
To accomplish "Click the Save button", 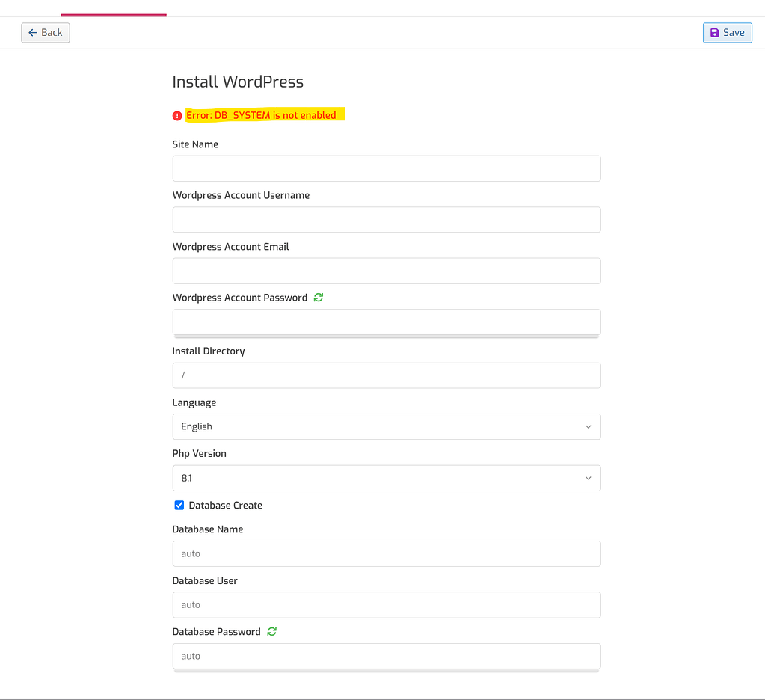I will (727, 32).
